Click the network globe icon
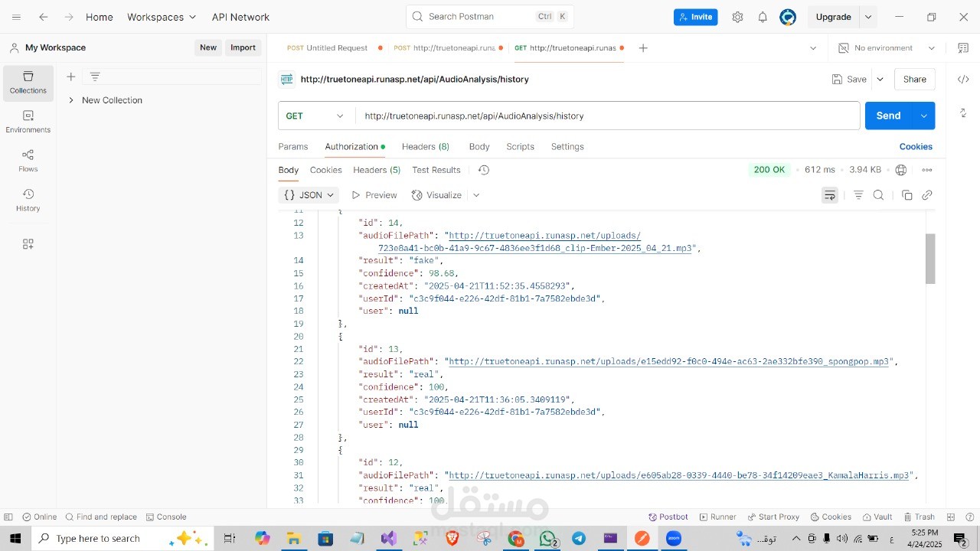 (x=901, y=170)
